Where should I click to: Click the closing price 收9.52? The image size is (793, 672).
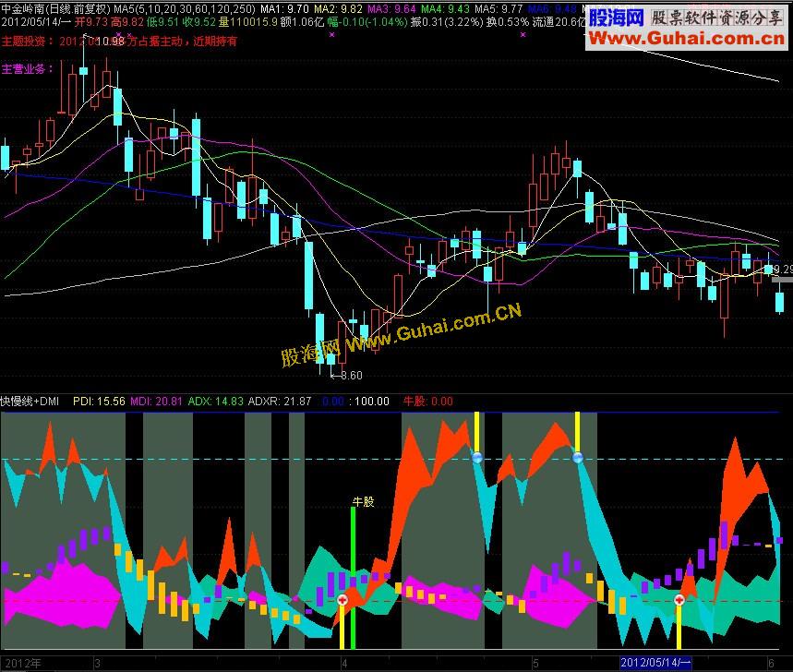point(198,22)
